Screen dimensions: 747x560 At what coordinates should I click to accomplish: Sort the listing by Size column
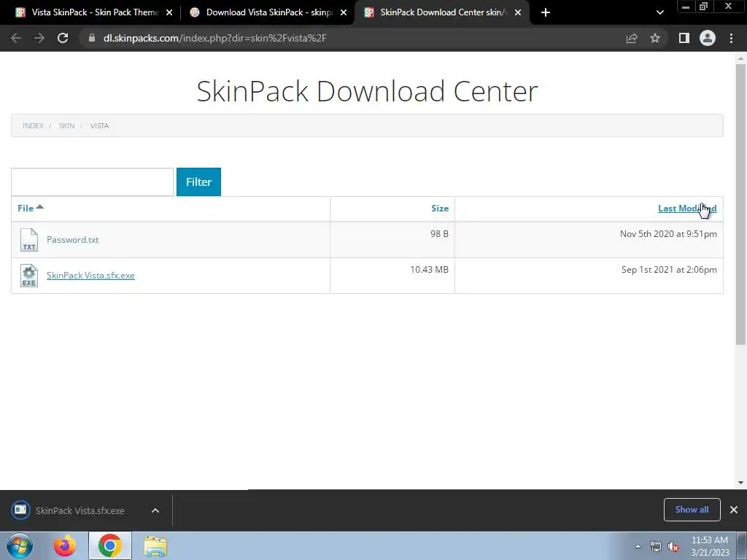[x=440, y=208]
